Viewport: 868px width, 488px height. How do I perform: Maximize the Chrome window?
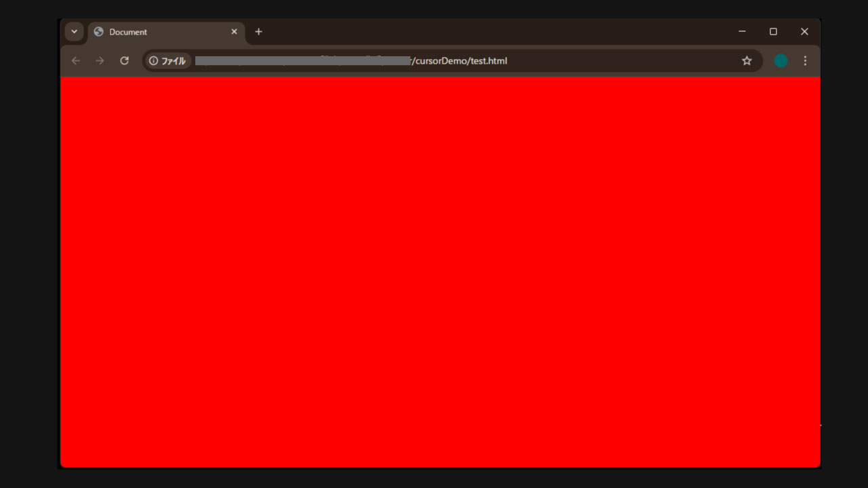773,32
